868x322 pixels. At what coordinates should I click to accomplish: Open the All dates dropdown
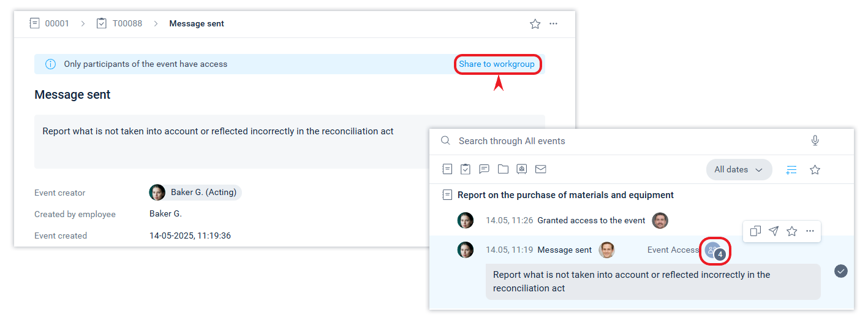point(739,170)
